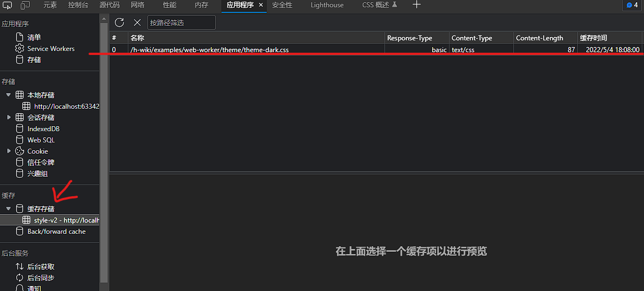This screenshot has height=291, width=644.
Task: Open the 后台同步 item
Action: (41, 278)
